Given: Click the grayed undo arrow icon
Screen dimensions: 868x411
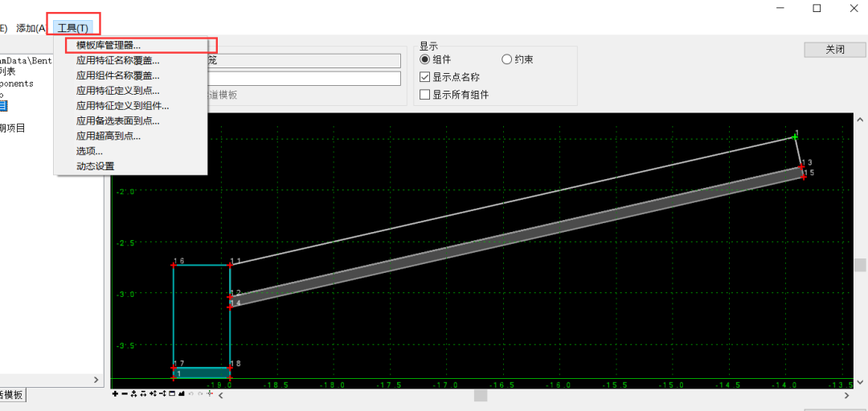Looking at the screenshot, I should tap(191, 393).
